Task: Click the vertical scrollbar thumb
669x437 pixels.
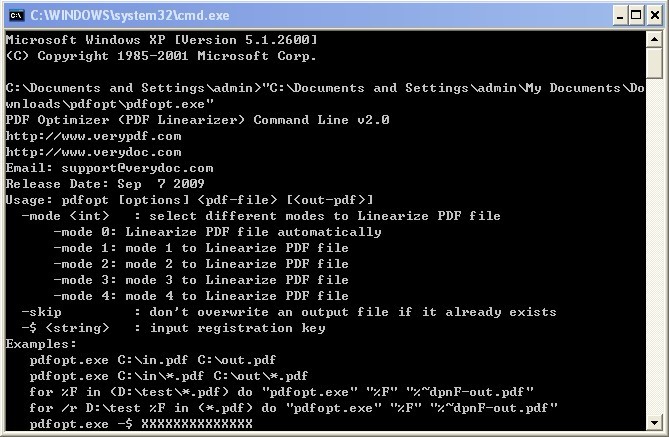Action: [x=654, y=63]
